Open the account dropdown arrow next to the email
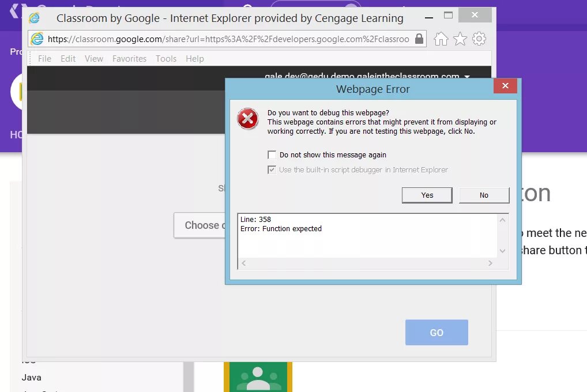This screenshot has height=392, width=587. tap(467, 76)
